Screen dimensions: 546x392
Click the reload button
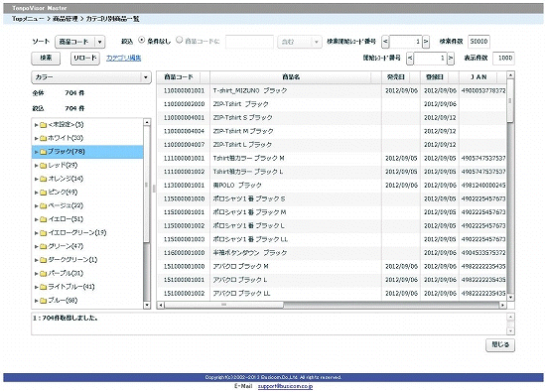pos(85,58)
